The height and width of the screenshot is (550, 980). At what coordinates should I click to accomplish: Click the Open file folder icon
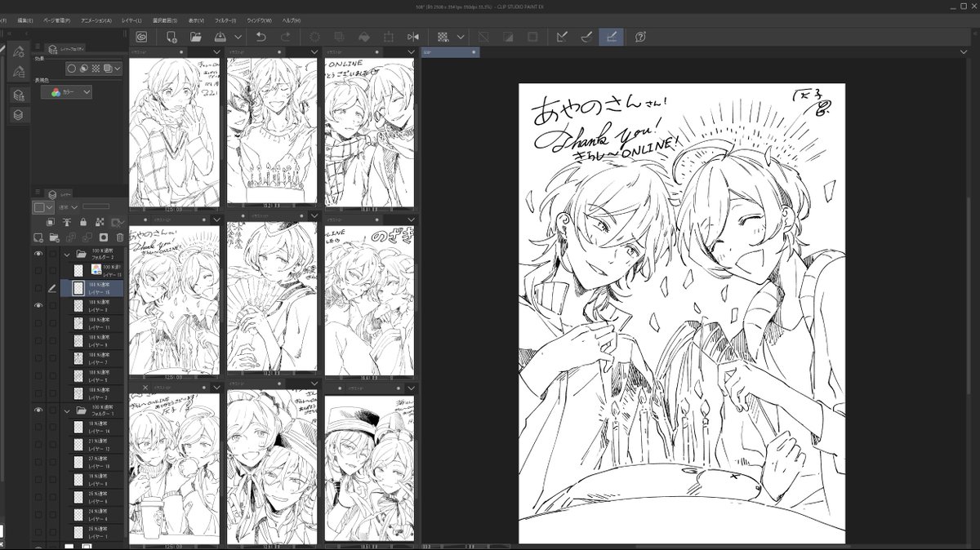click(196, 37)
